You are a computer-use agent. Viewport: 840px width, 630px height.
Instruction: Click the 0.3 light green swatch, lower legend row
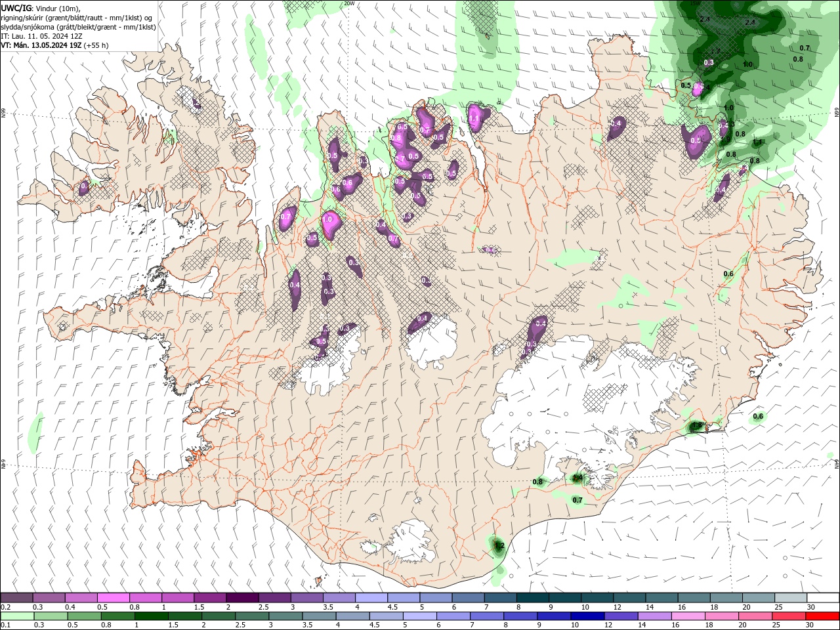coord(51,616)
